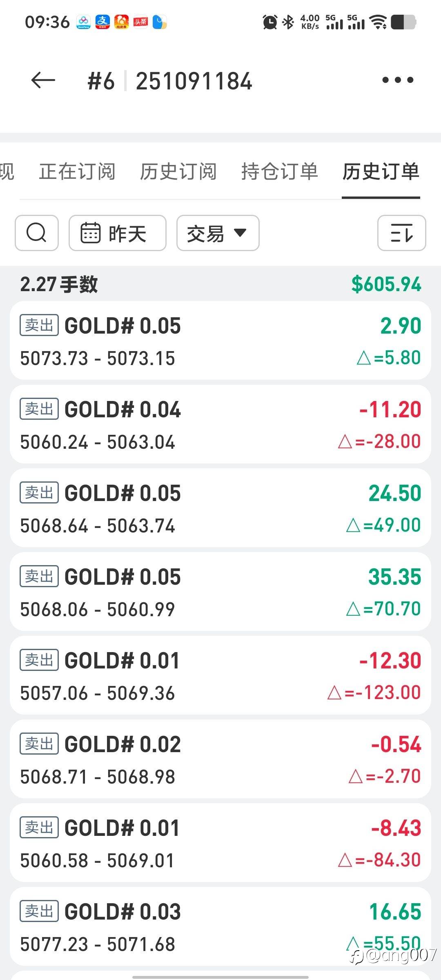Open the 昨天 date filter
Viewport: 441px width, 980px height.
(x=117, y=233)
